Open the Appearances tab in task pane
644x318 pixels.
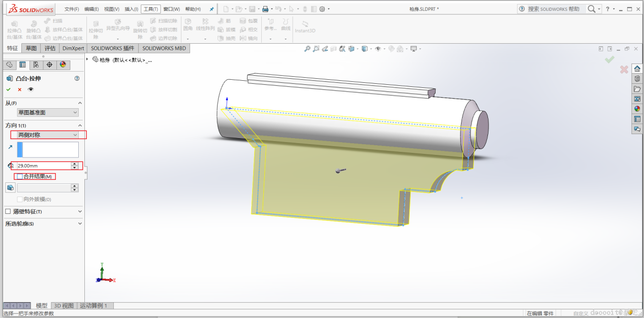click(x=637, y=109)
